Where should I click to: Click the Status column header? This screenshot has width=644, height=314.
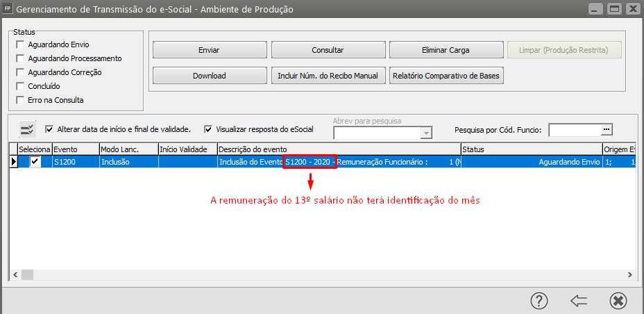[532, 149]
